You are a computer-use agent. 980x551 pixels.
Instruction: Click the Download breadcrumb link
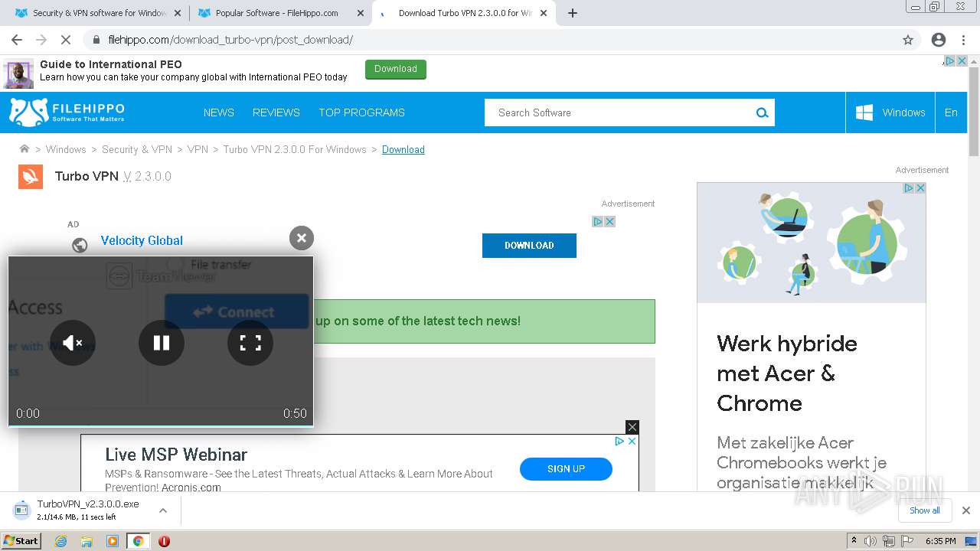(x=403, y=149)
